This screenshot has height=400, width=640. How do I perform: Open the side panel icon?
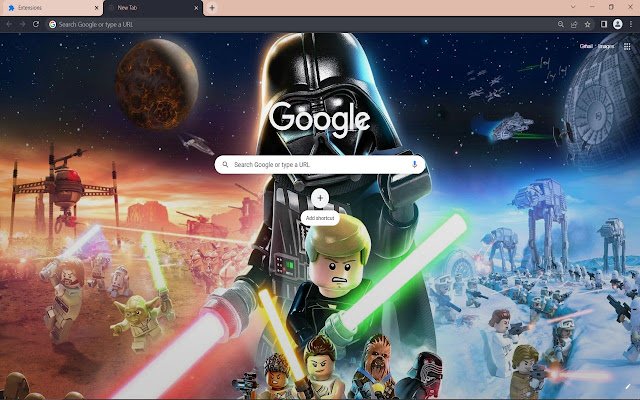point(604,24)
